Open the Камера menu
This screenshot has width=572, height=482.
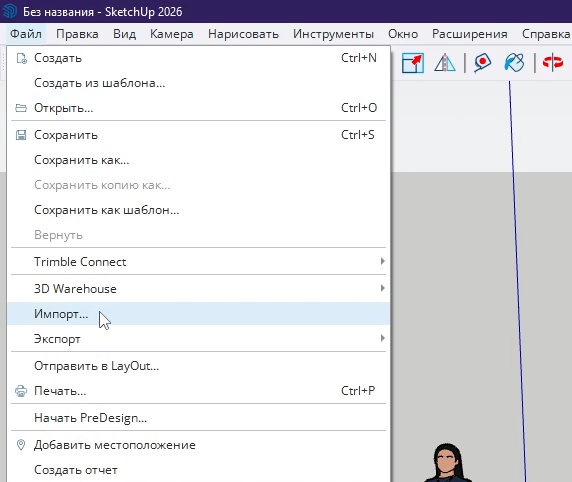click(x=172, y=34)
